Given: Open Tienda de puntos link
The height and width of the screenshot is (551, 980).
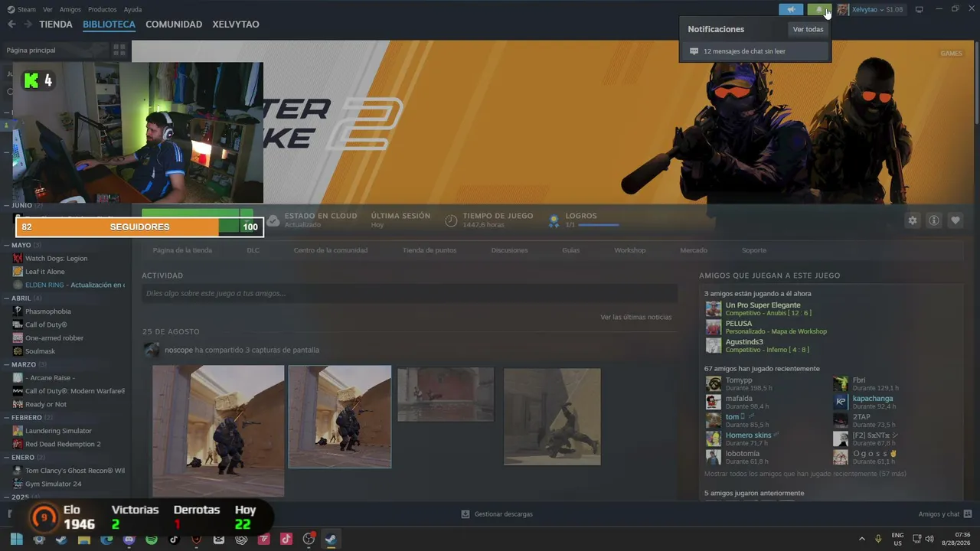Looking at the screenshot, I should coord(430,250).
